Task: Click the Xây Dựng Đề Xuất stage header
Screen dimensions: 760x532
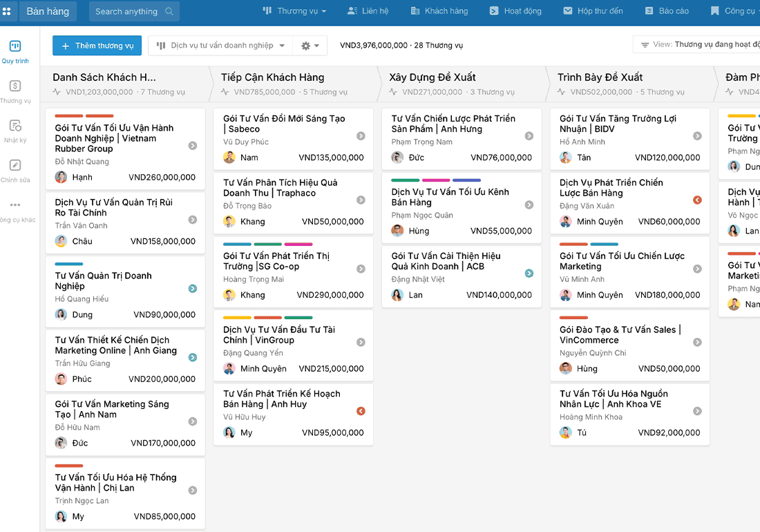Action: coord(432,77)
